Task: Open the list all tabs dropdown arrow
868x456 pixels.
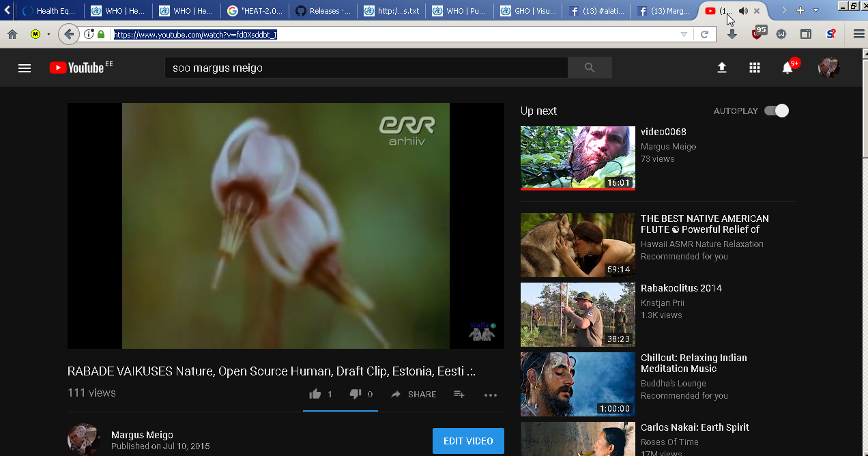Action: [x=815, y=10]
